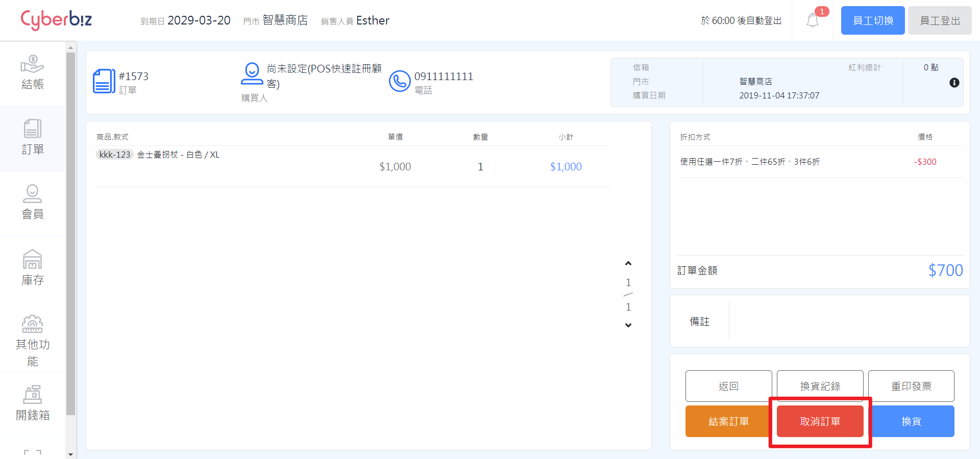Click product name 金士曼拐杖 - 白色 / XL

[x=178, y=155]
